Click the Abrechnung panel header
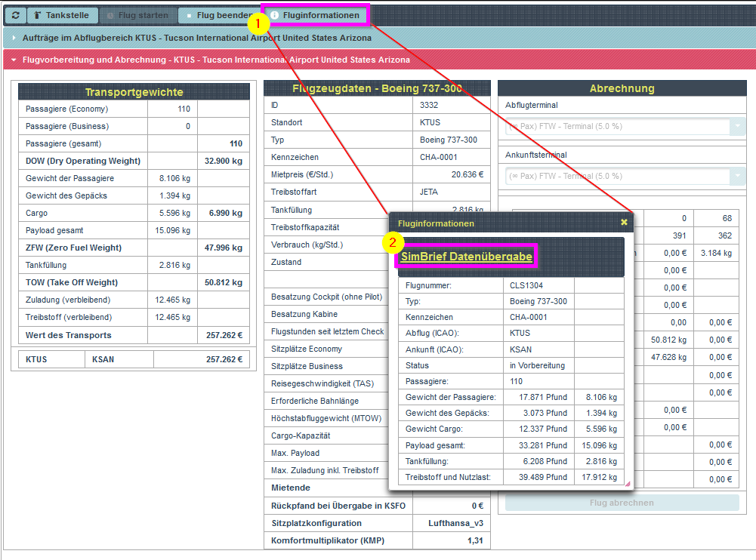Screen dimensions: 756x560 click(x=622, y=88)
